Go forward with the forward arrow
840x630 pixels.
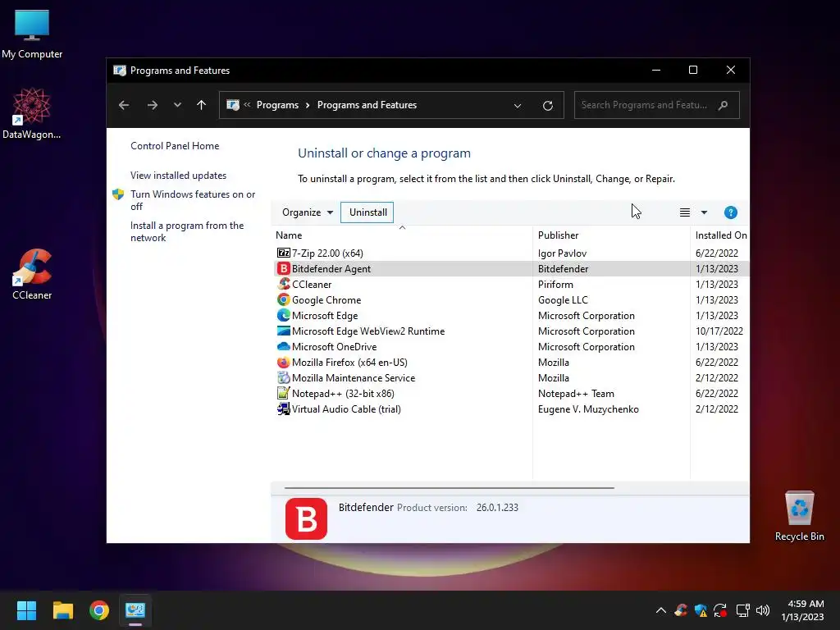coord(152,105)
